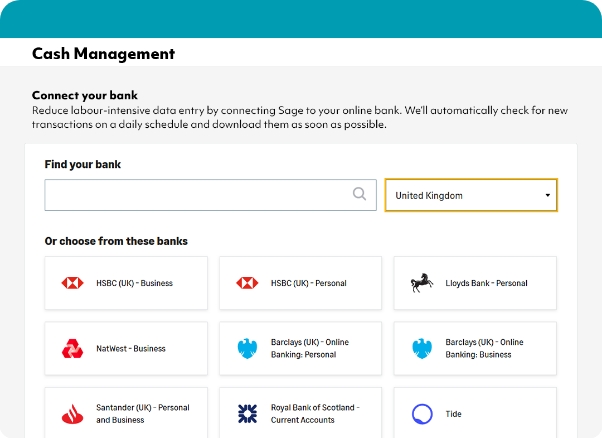Click the Royal Bank of Scotland logo

247,414
